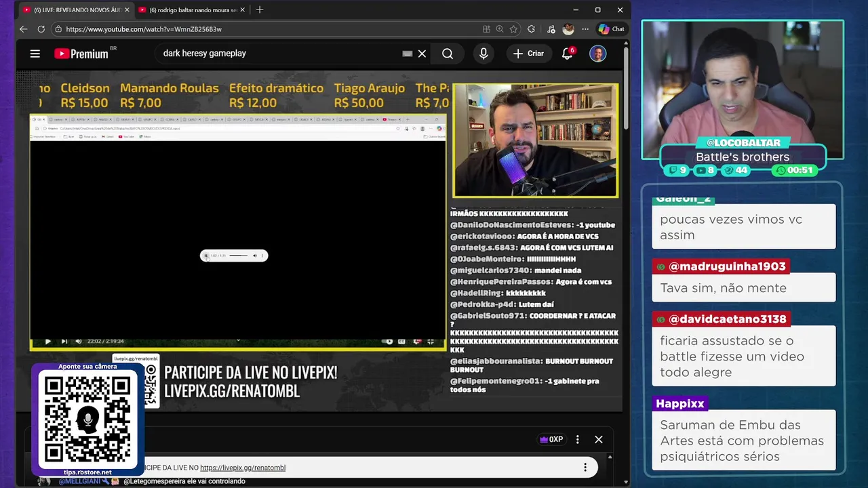The height and width of the screenshot is (488, 868).
Task: Open live chat three-dot options
Action: (x=578, y=439)
